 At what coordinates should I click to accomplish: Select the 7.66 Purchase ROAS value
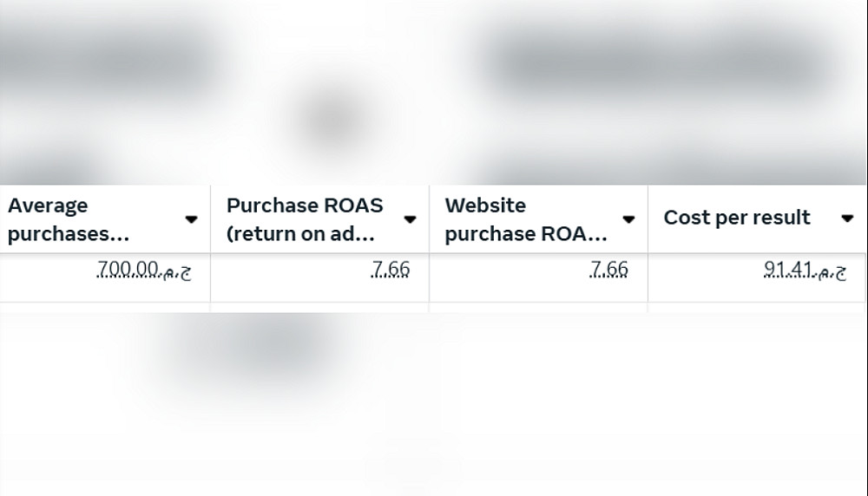click(x=390, y=271)
